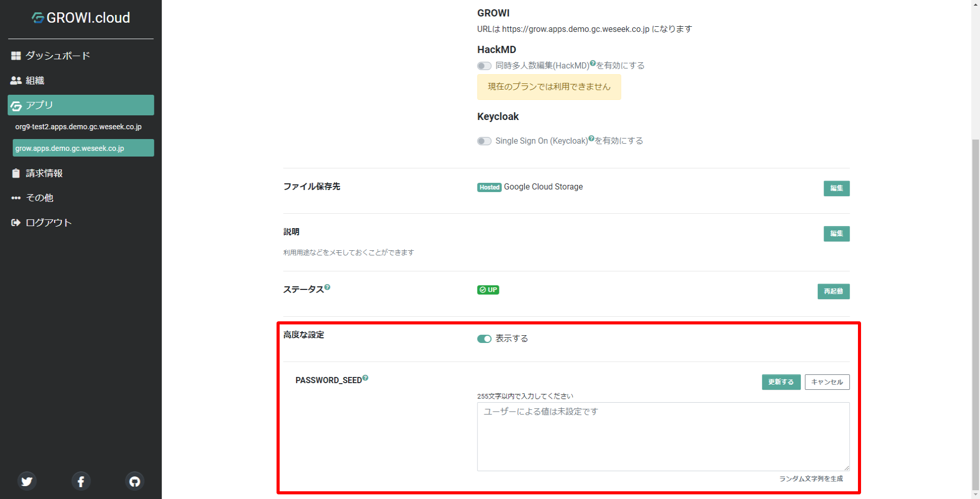The image size is (980, 499).
Task: Click the logout arrow icon
Action: pos(16,222)
